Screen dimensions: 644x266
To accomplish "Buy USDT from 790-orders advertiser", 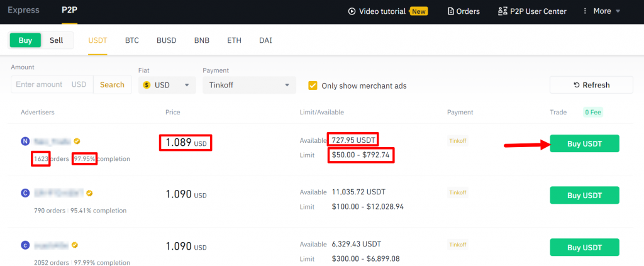I will tap(584, 196).
